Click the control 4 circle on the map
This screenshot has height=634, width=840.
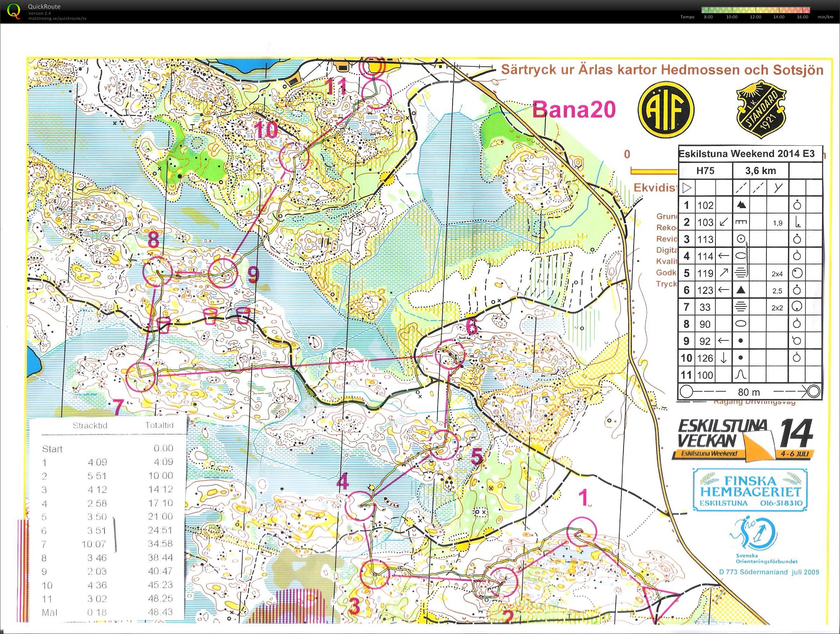[x=360, y=505]
